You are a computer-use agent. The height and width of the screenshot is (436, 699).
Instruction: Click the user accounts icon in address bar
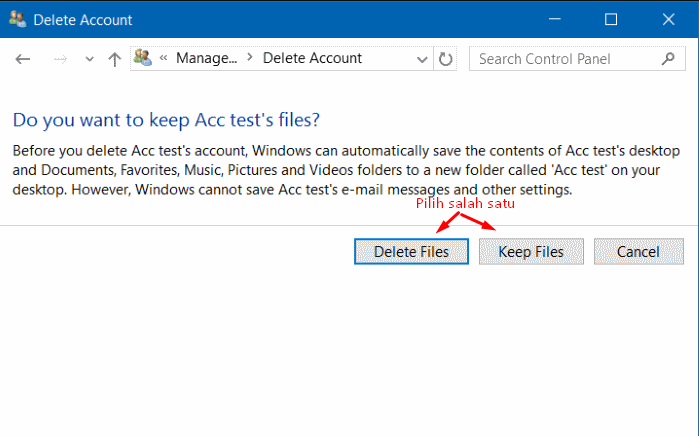click(143, 58)
